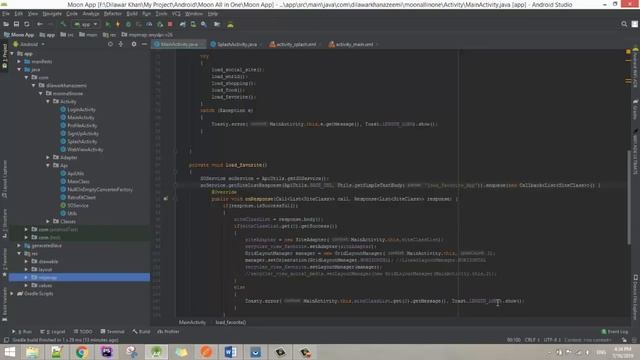The height and width of the screenshot is (360, 640).
Task: Select the MainActivity.java editor tab
Action: [179, 44]
